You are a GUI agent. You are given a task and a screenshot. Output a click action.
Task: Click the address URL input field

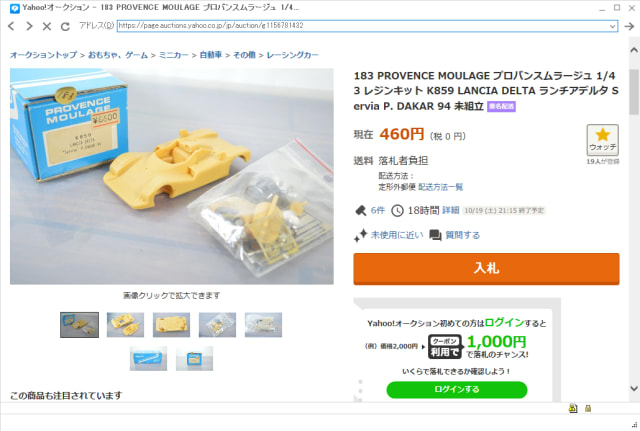point(363,26)
